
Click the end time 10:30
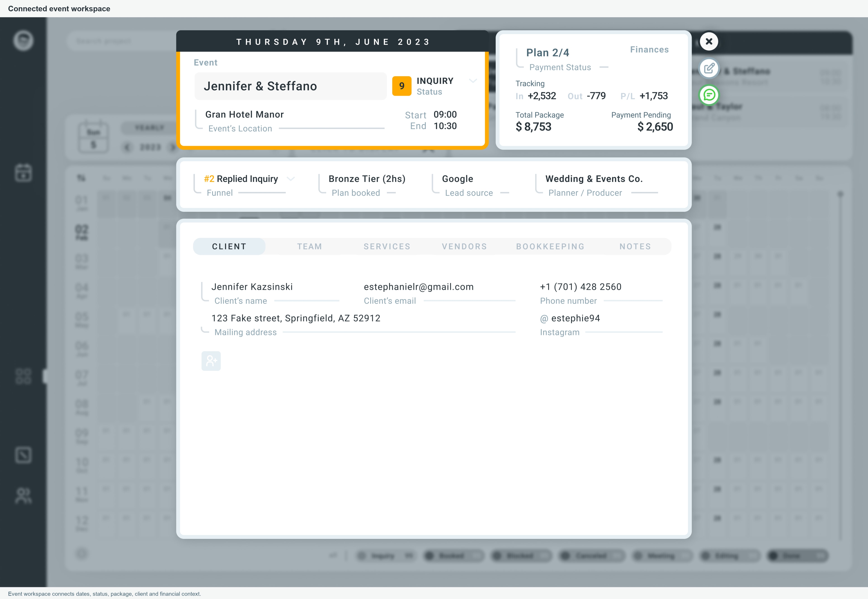click(x=445, y=126)
